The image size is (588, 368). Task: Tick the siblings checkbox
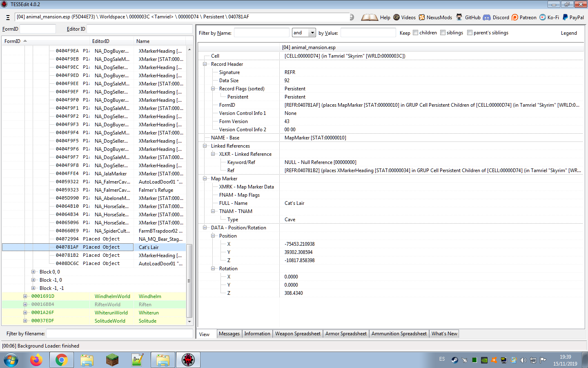point(443,33)
